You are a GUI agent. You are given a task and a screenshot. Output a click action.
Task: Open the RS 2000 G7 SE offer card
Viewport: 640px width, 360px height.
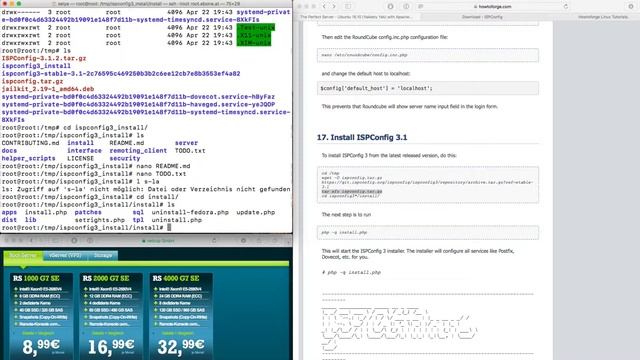coord(111,316)
